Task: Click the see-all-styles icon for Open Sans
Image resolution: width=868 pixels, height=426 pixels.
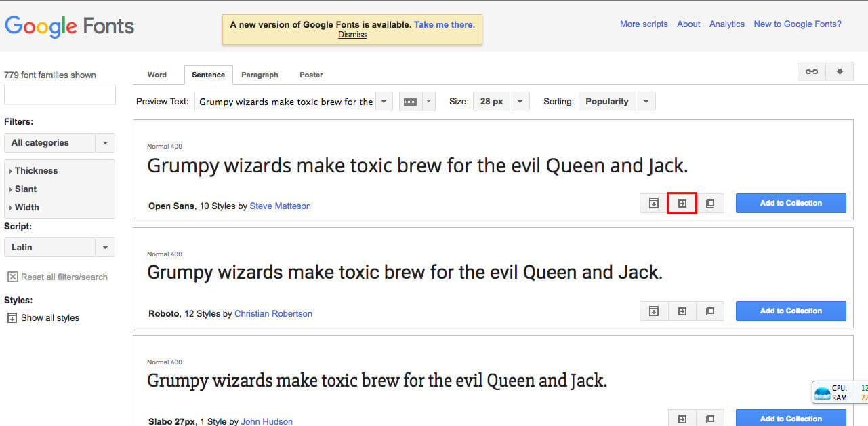Action: (654, 204)
